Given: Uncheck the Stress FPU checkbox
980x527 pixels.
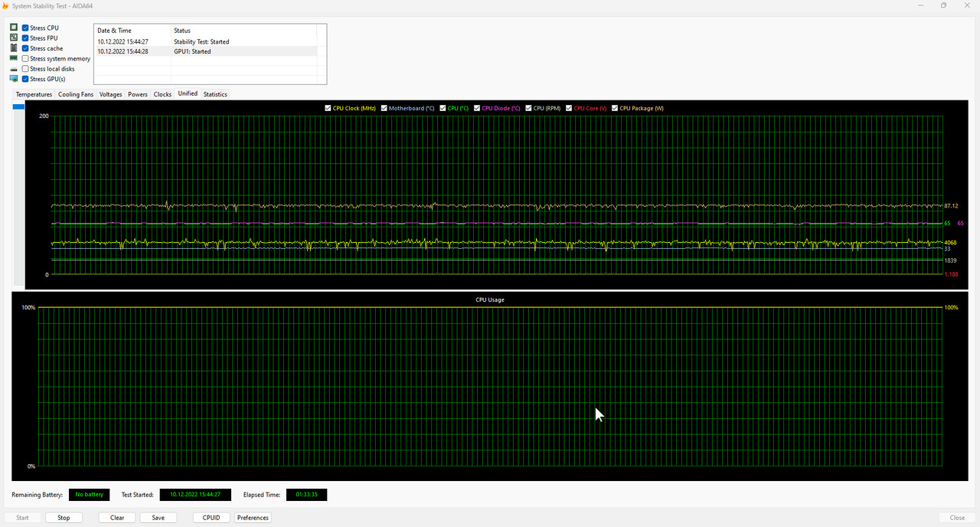Looking at the screenshot, I should [25, 38].
